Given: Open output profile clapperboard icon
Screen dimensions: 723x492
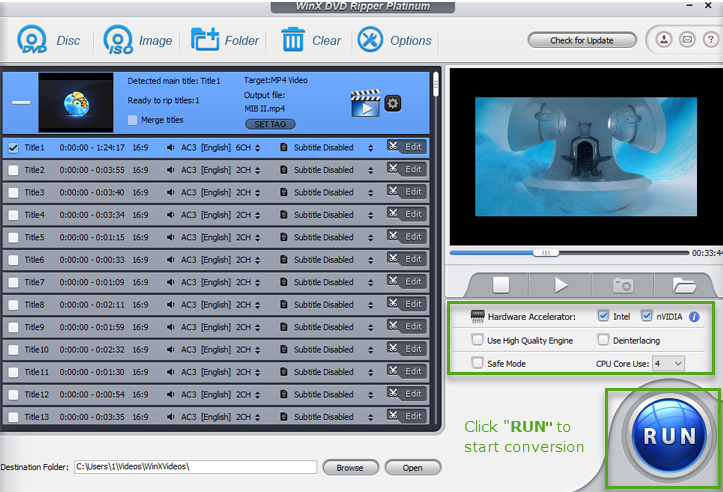Looking at the screenshot, I should coord(365,103).
